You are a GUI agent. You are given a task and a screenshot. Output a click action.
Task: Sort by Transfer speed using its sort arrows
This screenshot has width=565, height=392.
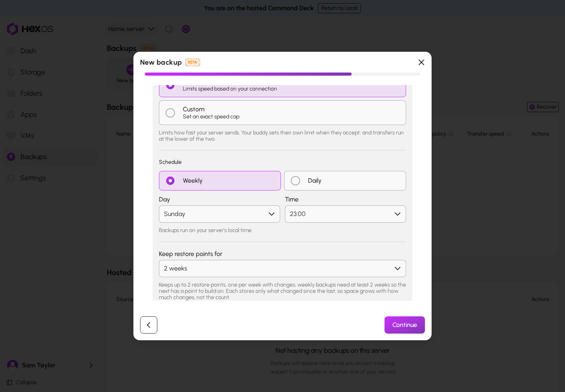[509, 134]
